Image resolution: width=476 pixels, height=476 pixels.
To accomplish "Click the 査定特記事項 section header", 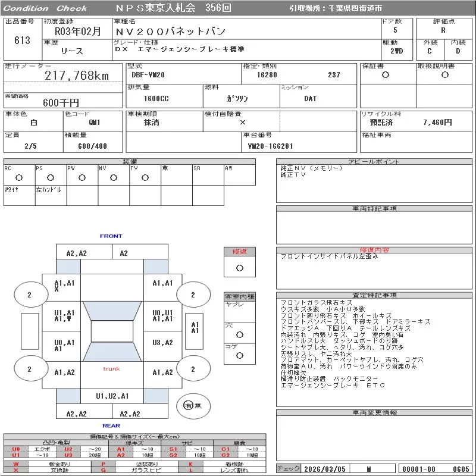I will [x=374, y=295].
